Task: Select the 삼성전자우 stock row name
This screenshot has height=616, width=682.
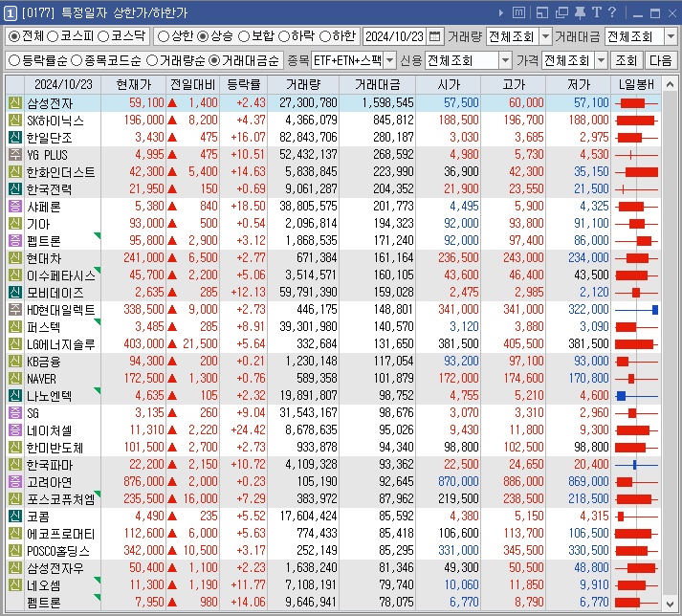Action: 55,568
